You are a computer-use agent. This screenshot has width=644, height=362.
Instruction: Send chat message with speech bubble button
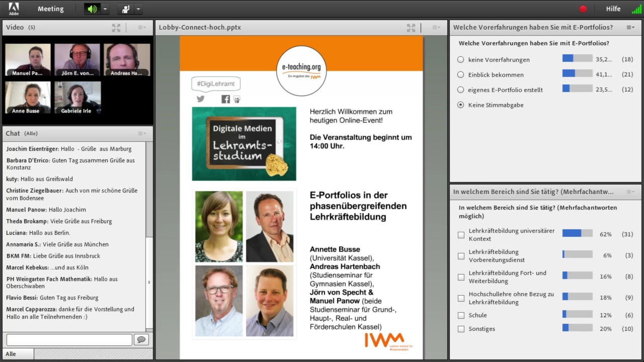click(x=141, y=340)
